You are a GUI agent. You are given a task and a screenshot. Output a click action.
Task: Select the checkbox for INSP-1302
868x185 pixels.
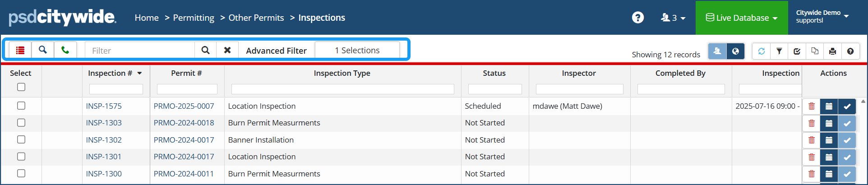tap(21, 139)
